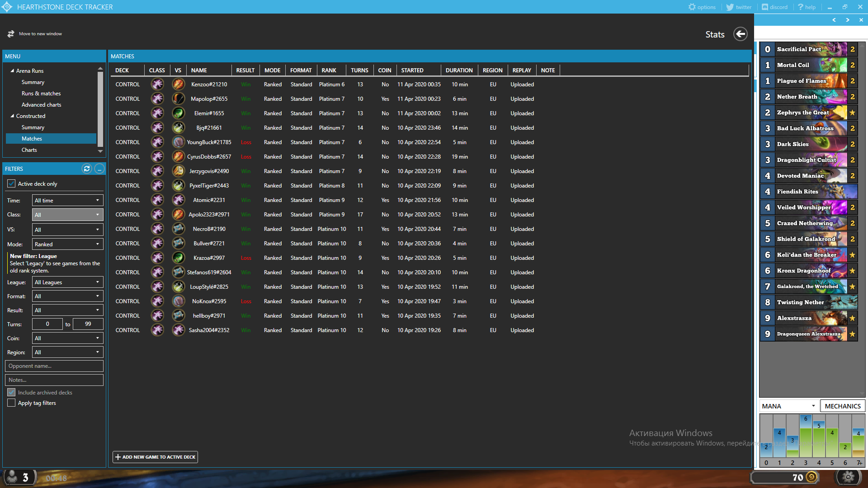Toggle Include archived decks checkbox
Viewport: 868px width, 488px height.
pyautogui.click(x=11, y=392)
